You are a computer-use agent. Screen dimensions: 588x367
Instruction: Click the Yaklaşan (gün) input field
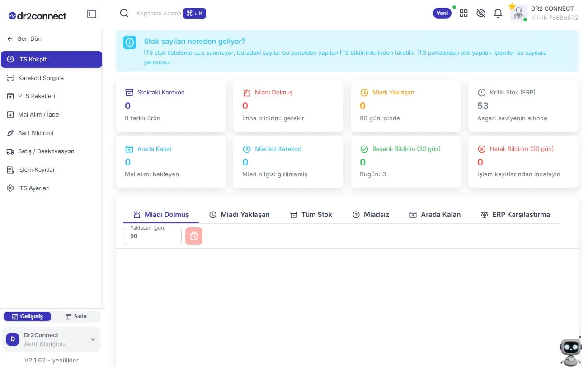152,236
